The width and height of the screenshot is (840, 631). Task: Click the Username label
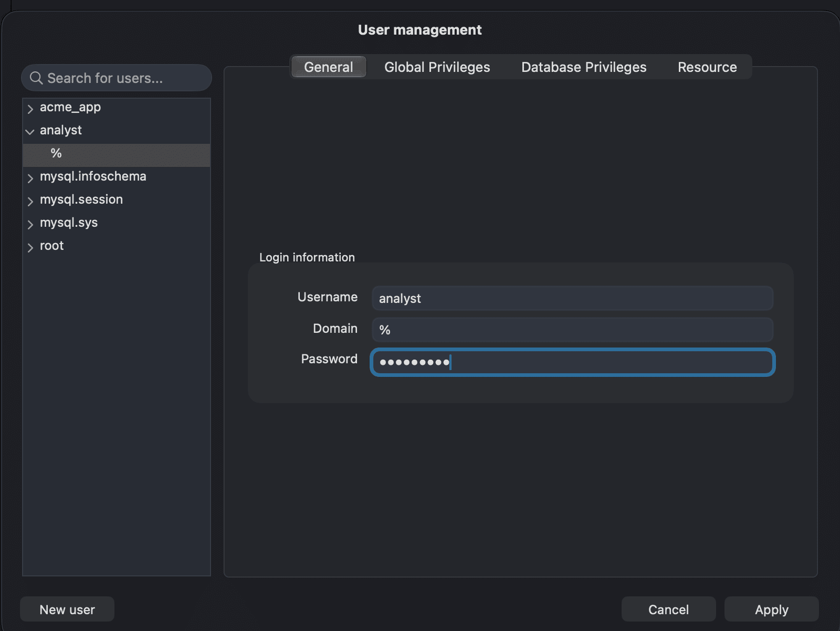click(328, 297)
